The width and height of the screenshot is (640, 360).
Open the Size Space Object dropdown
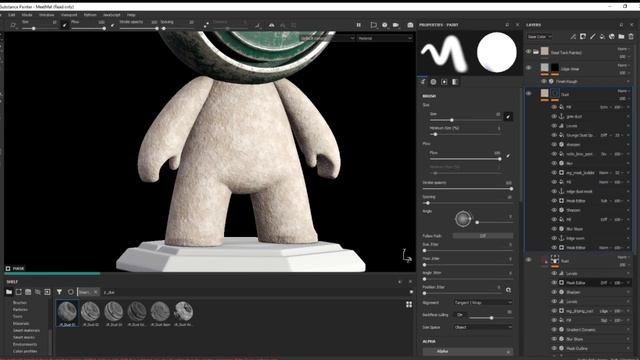click(x=482, y=327)
